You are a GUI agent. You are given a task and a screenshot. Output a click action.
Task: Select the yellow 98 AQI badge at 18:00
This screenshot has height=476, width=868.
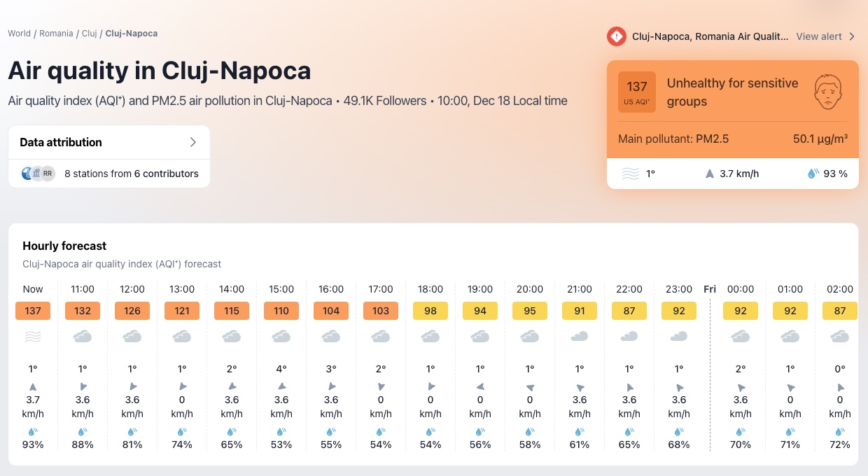click(430, 311)
